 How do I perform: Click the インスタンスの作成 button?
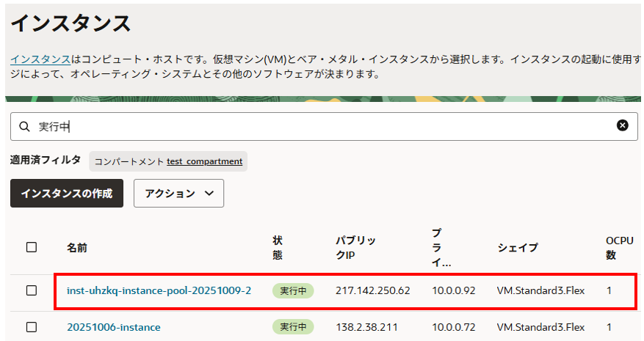coord(67,194)
